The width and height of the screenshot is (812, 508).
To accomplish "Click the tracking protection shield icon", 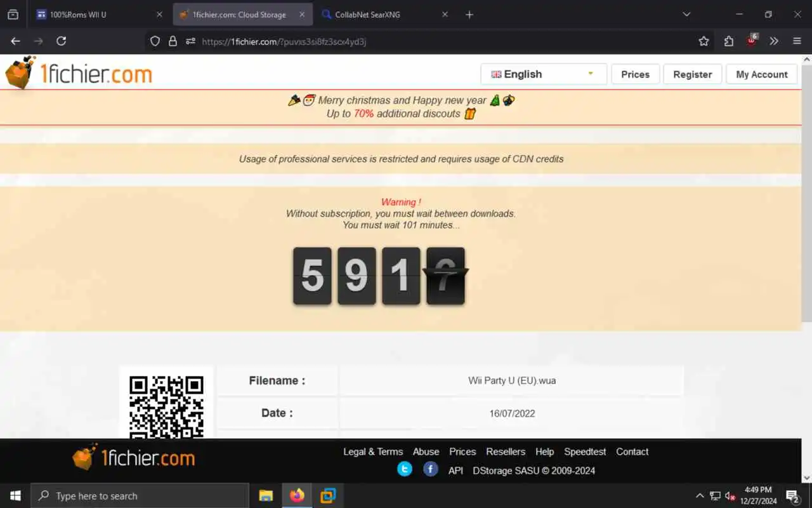I will [155, 41].
